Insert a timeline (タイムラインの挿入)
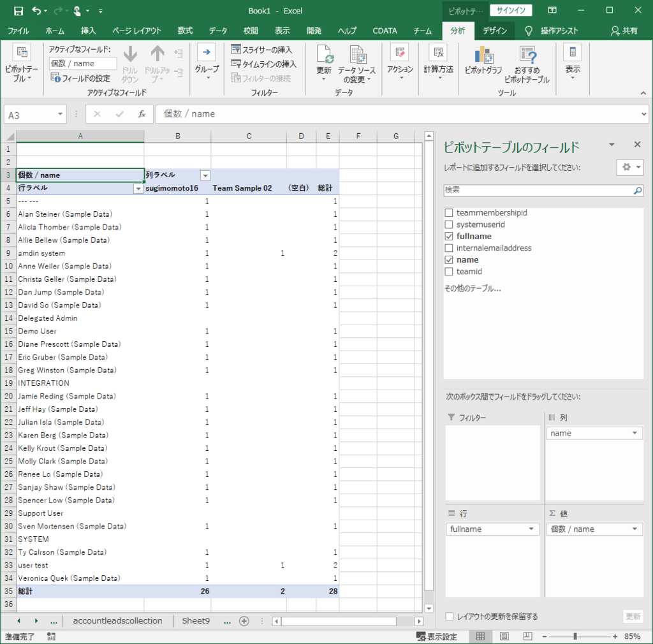 [x=263, y=64]
